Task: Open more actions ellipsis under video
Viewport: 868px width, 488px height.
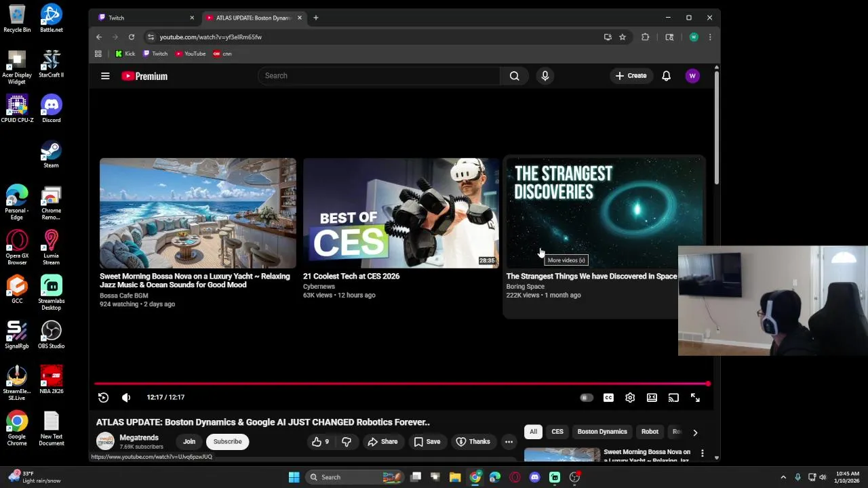Action: pyautogui.click(x=509, y=442)
